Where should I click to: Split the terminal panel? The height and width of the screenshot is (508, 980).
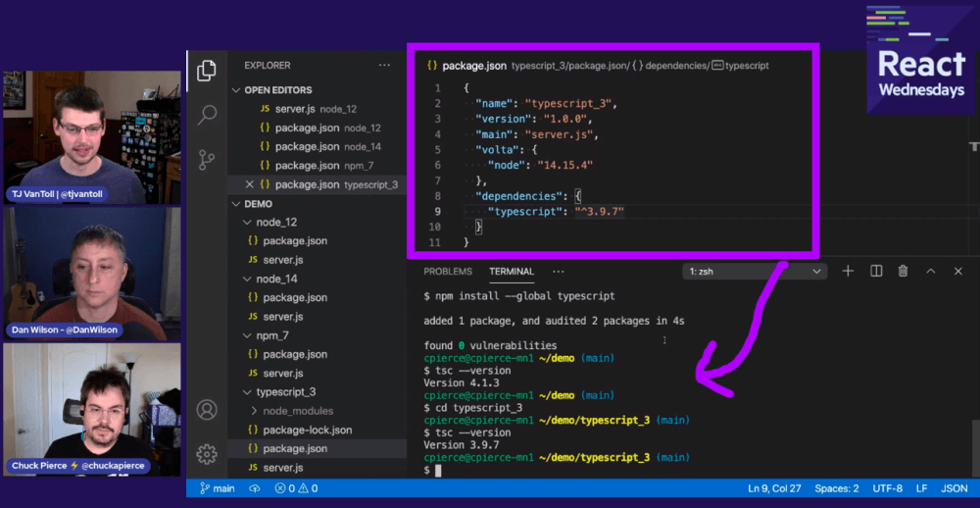[x=876, y=271]
